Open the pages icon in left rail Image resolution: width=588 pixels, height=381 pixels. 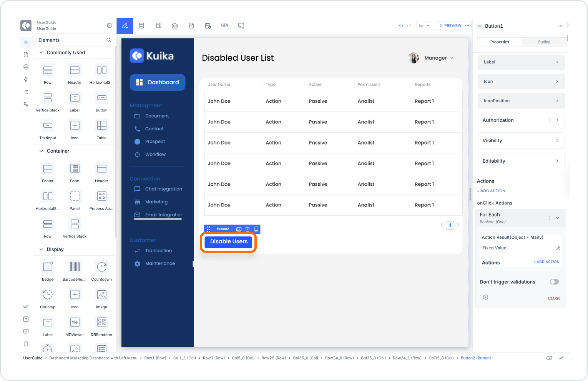[x=26, y=55]
